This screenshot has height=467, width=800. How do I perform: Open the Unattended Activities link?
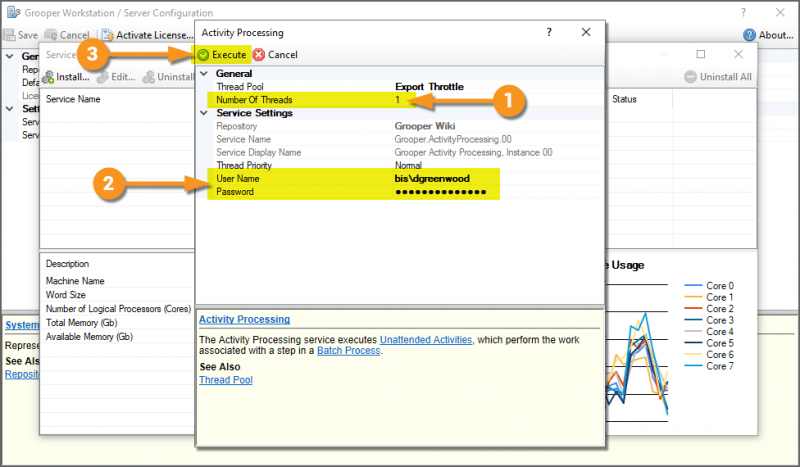click(x=426, y=339)
